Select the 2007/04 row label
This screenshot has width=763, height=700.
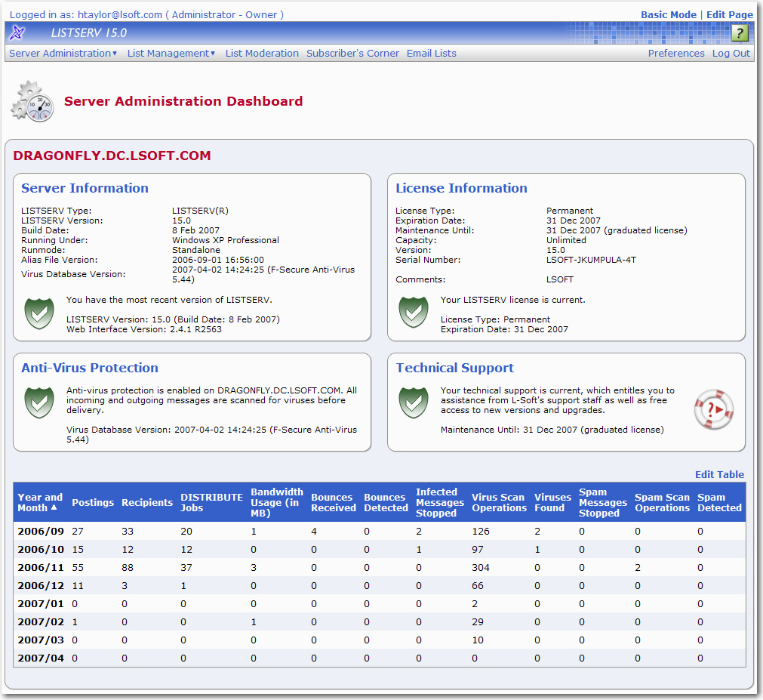point(41,658)
